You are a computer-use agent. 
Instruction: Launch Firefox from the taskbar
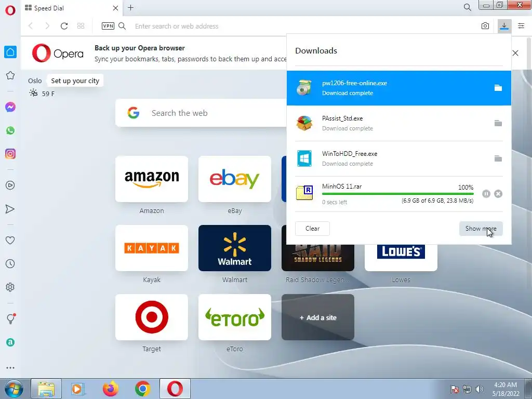(110, 389)
